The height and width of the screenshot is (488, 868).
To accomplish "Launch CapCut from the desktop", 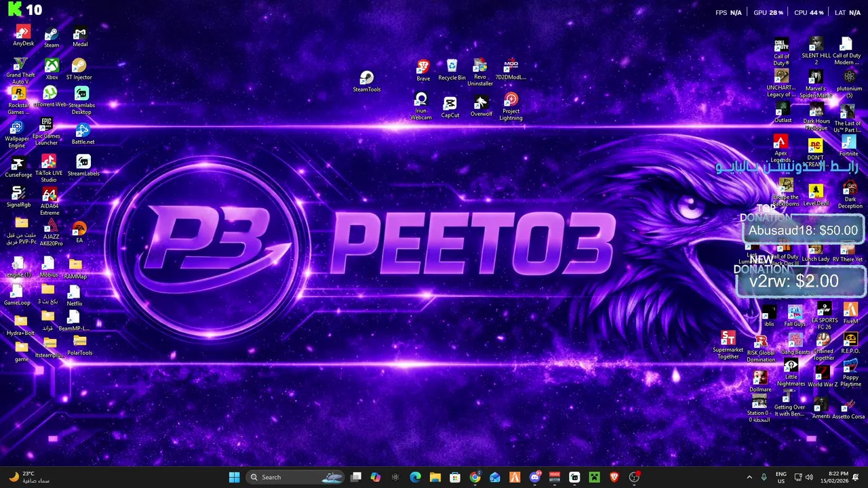I will tap(450, 107).
